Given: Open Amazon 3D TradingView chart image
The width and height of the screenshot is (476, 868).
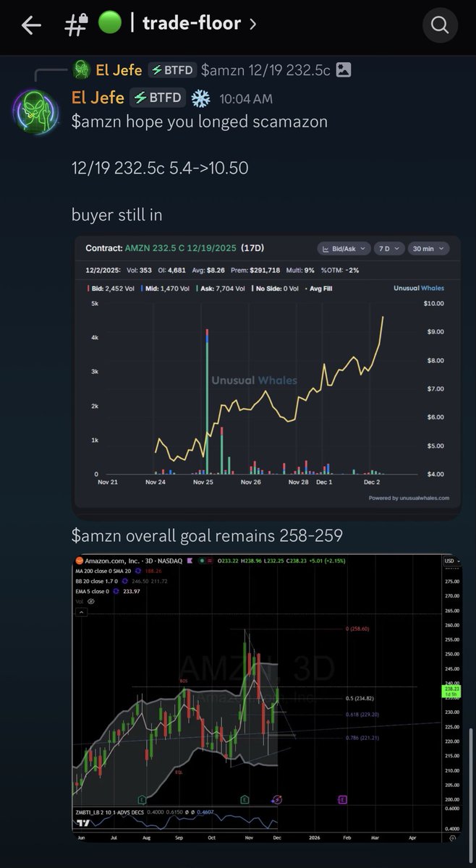Looking at the screenshot, I should pyautogui.click(x=266, y=697).
